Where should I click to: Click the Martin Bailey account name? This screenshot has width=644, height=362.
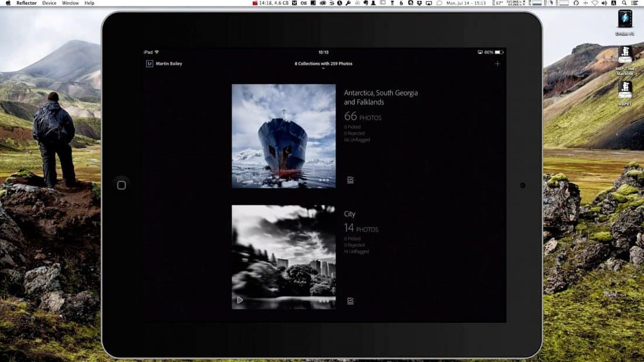pyautogui.click(x=169, y=64)
